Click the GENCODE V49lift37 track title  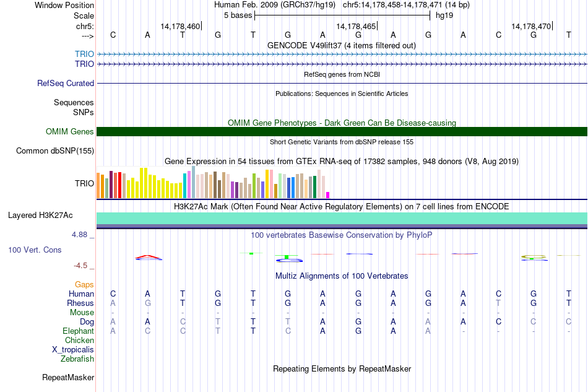pyautogui.click(x=342, y=45)
